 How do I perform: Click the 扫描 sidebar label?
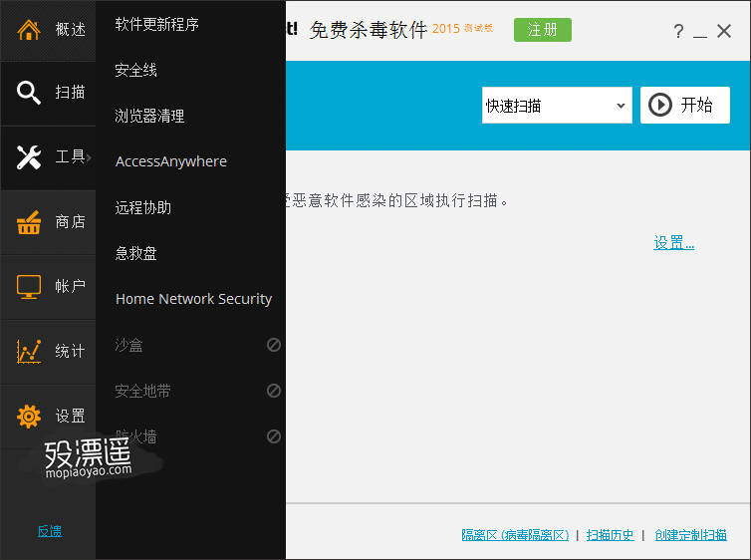pos(70,92)
